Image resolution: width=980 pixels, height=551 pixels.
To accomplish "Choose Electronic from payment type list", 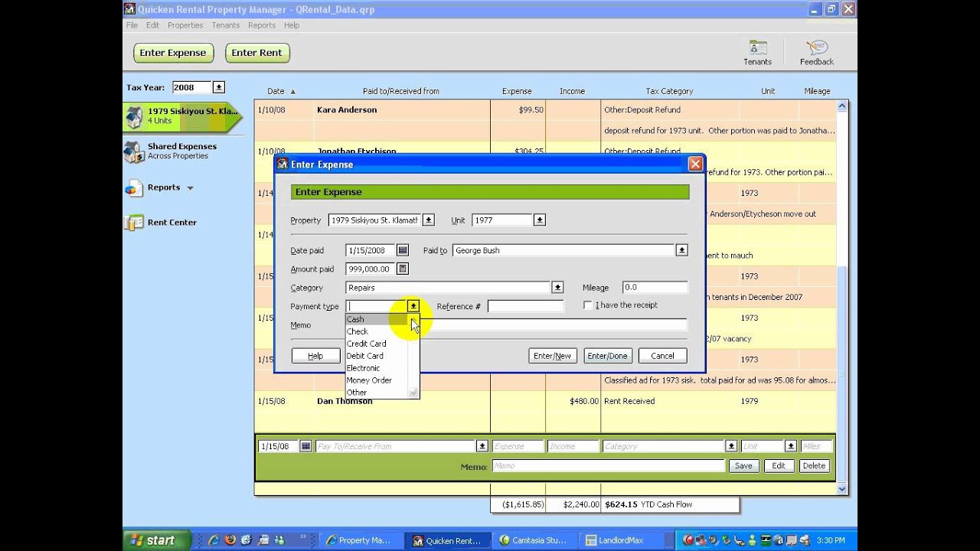I will coord(377,368).
